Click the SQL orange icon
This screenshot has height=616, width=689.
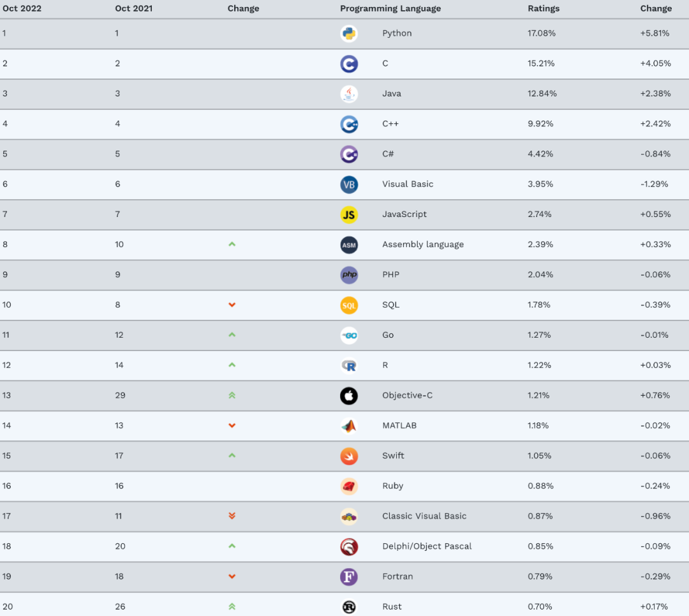point(349,305)
